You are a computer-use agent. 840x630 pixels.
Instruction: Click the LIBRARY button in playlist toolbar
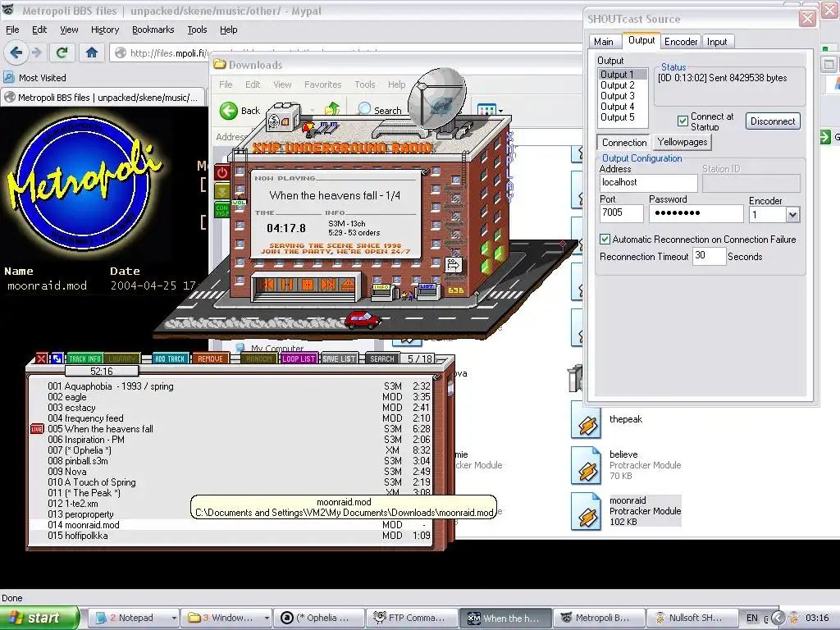pos(122,359)
